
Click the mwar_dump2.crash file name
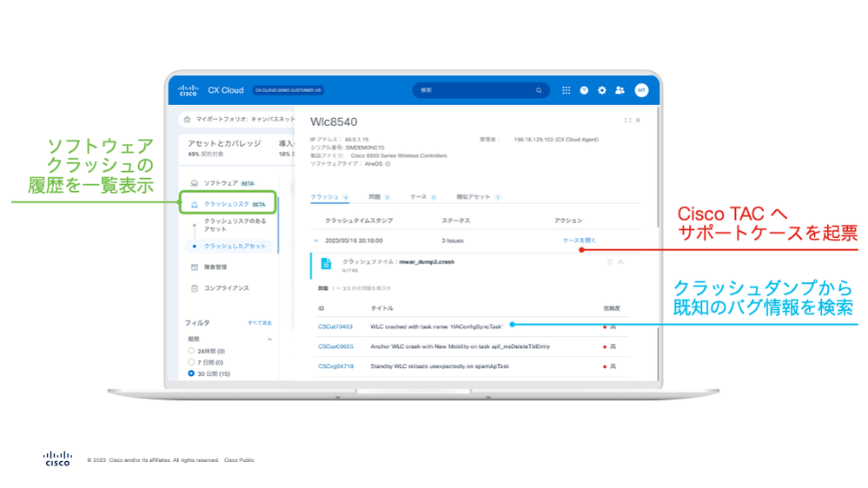(427, 261)
